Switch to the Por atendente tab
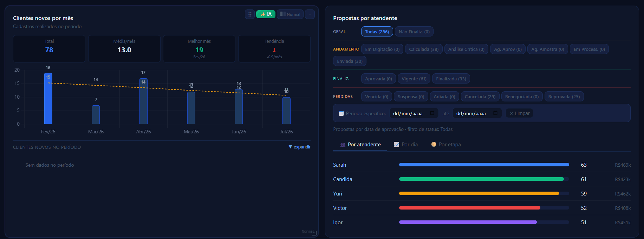Image resolution: width=644 pixels, height=239 pixels. pyautogui.click(x=360, y=145)
